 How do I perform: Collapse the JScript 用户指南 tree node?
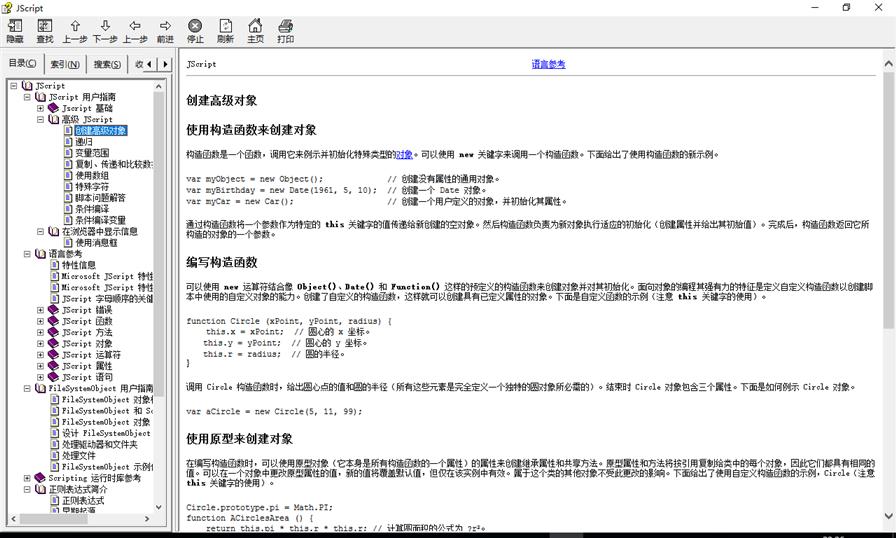pyautogui.click(x=27, y=97)
